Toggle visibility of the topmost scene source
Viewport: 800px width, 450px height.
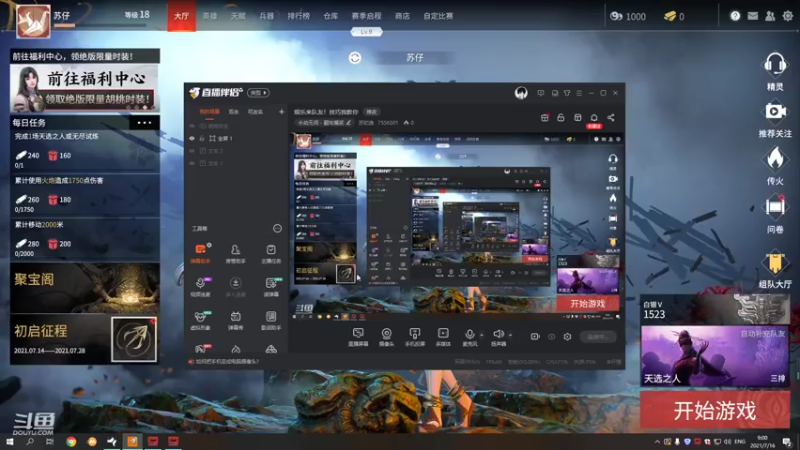192,126
